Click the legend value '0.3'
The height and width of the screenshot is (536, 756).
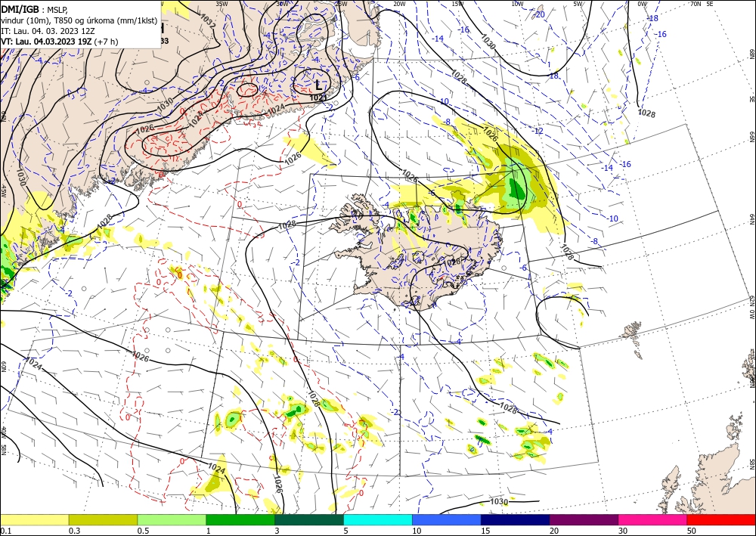(74, 531)
